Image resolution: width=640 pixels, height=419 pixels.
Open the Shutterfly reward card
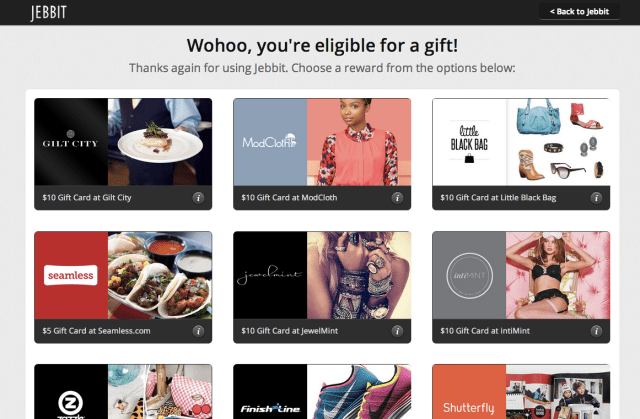[521, 392]
